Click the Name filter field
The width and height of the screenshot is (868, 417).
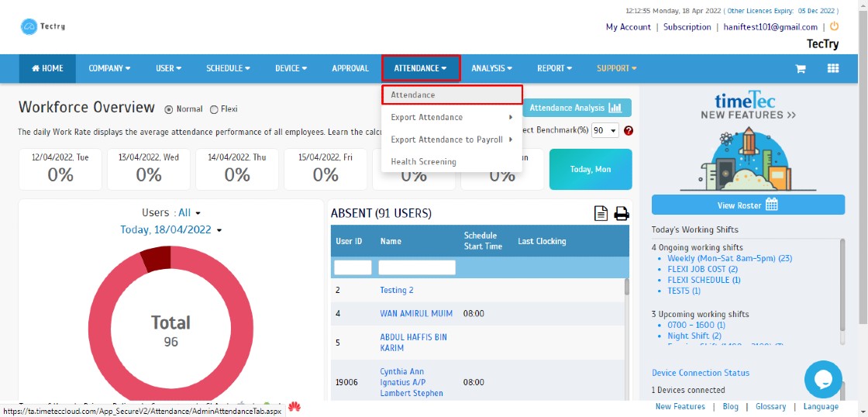(x=417, y=267)
